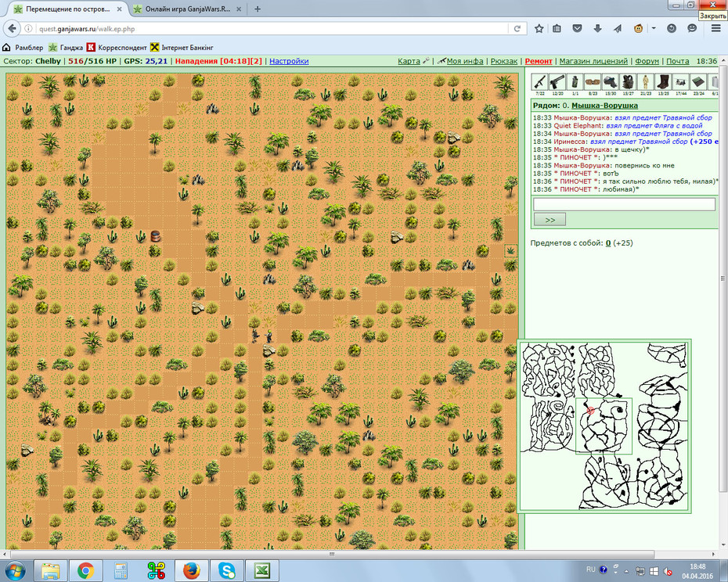Click the Firefox taskbar icon
Viewport: 728px width, 582px height.
[x=191, y=570]
